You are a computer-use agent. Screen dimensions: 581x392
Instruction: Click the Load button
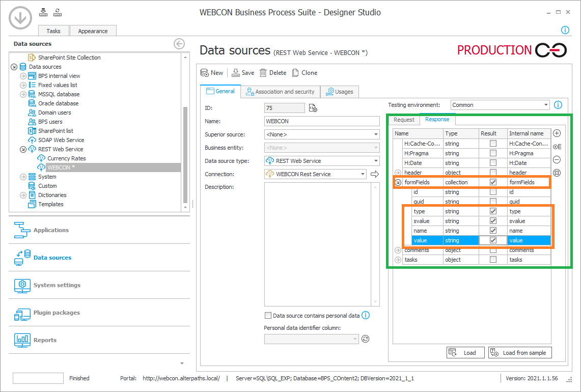(465, 353)
